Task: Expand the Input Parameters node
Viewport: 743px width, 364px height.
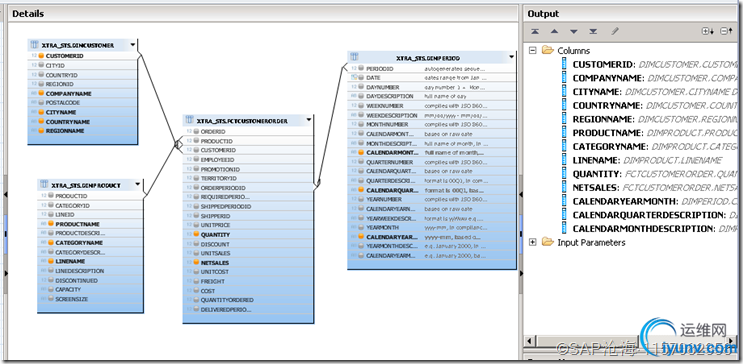Action: click(533, 242)
